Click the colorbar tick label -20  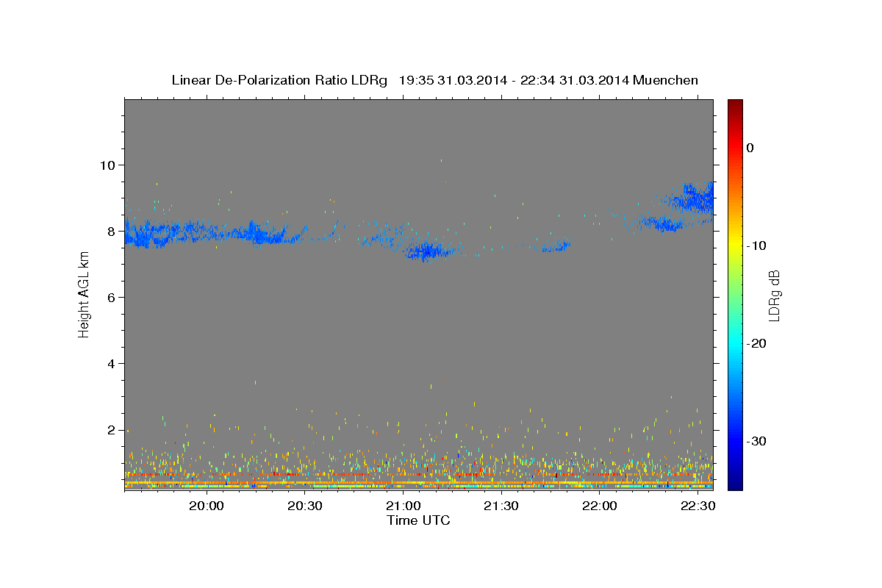[757, 343]
